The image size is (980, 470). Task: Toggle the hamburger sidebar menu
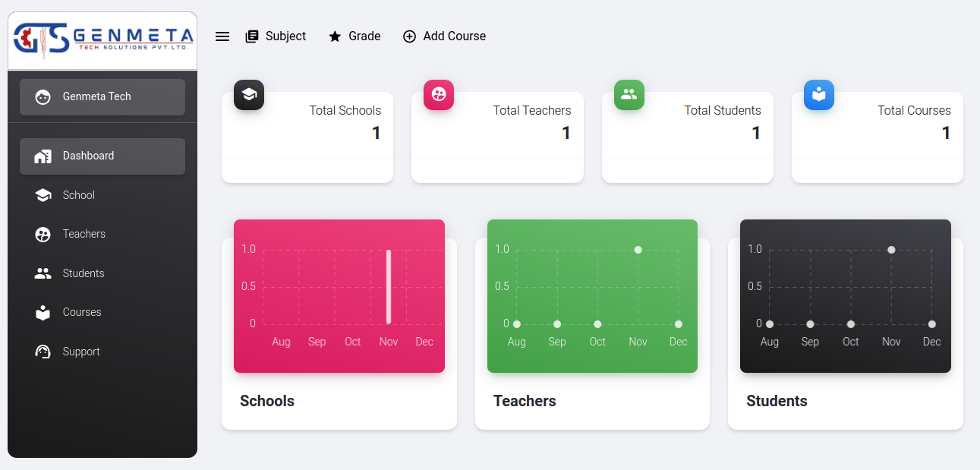point(222,36)
